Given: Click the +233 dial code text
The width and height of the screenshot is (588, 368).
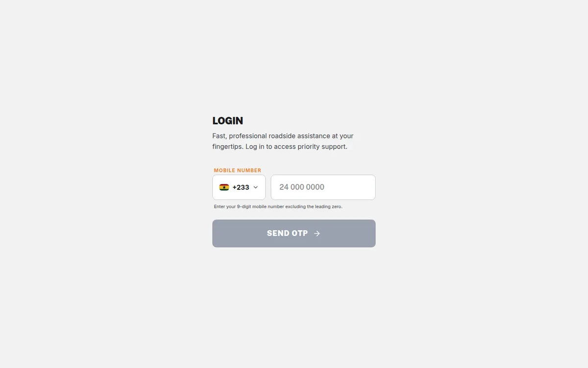Looking at the screenshot, I should coord(241,187).
